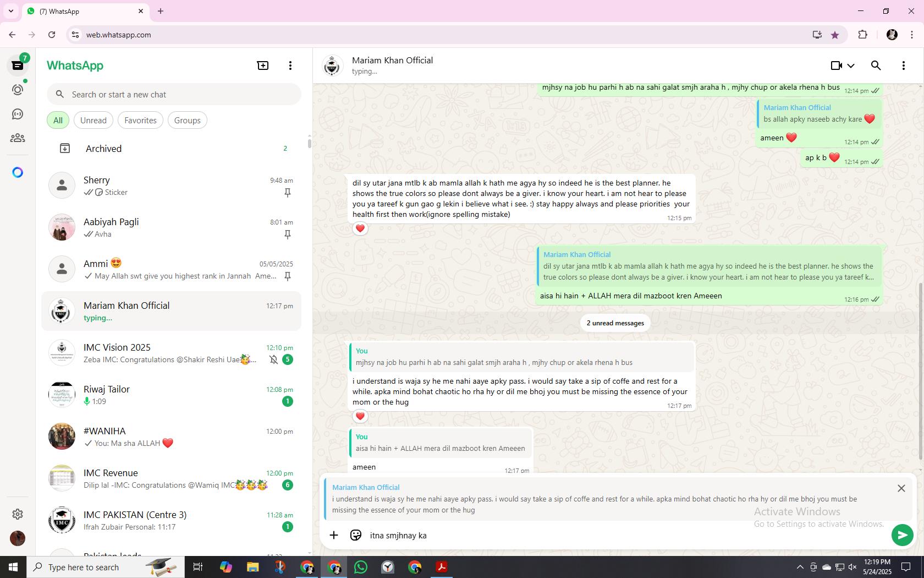Click the heart reaction under the 12:15 pm message
924x578 pixels.
[360, 228]
